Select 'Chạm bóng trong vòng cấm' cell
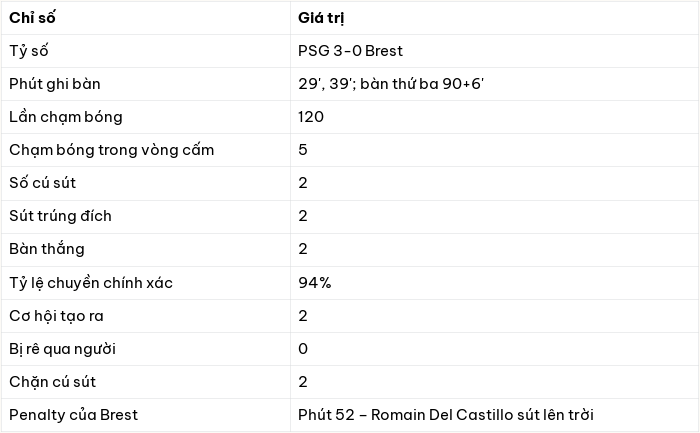The image size is (700, 433). pyautogui.click(x=146, y=150)
